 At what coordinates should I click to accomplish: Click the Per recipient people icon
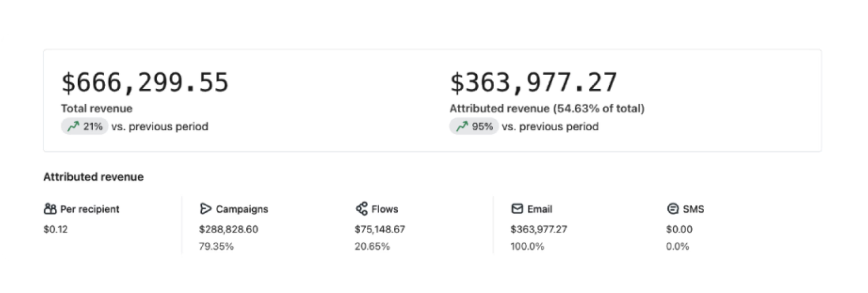[x=50, y=209]
